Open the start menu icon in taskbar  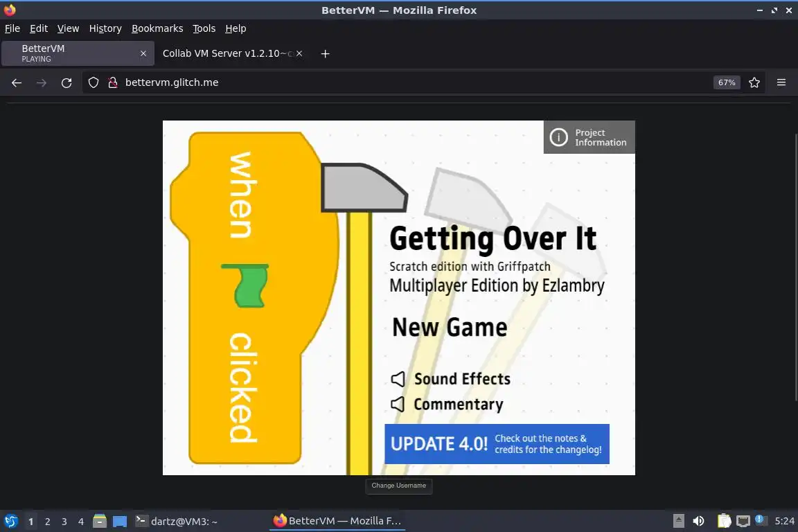click(x=10, y=522)
